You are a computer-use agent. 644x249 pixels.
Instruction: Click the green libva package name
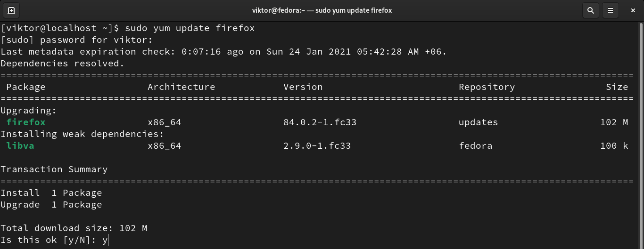point(20,146)
